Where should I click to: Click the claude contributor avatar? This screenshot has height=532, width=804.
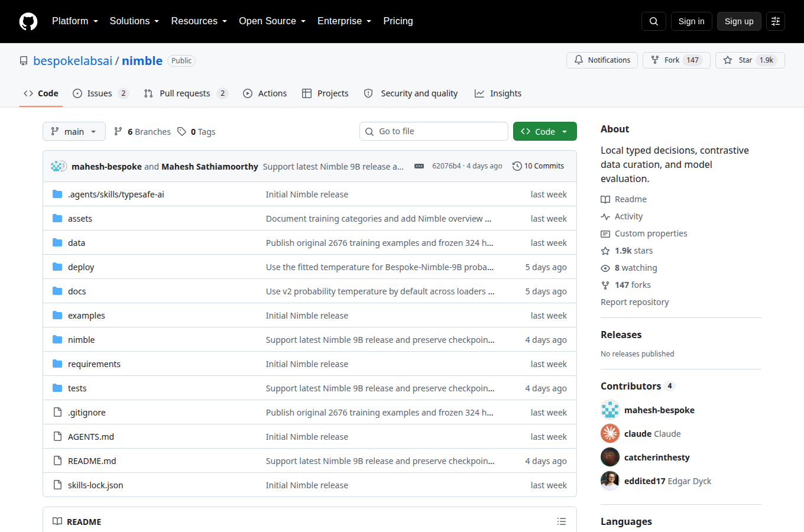pos(610,434)
